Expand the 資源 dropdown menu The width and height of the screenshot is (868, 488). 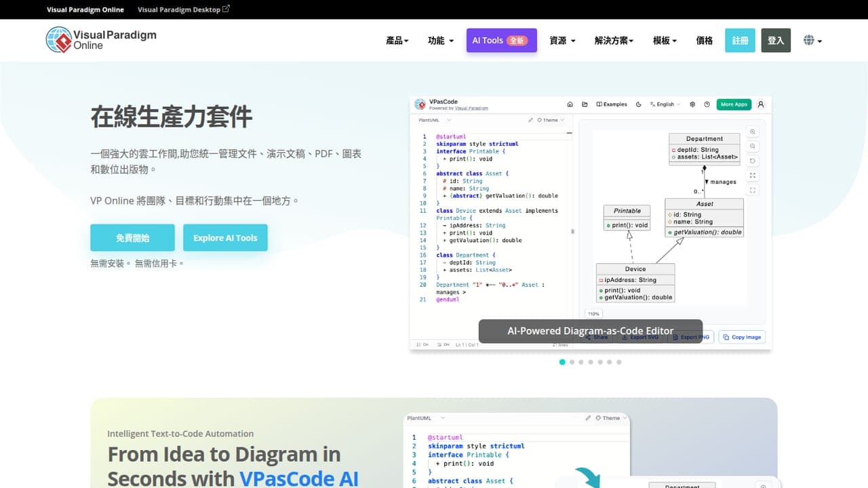point(562,41)
